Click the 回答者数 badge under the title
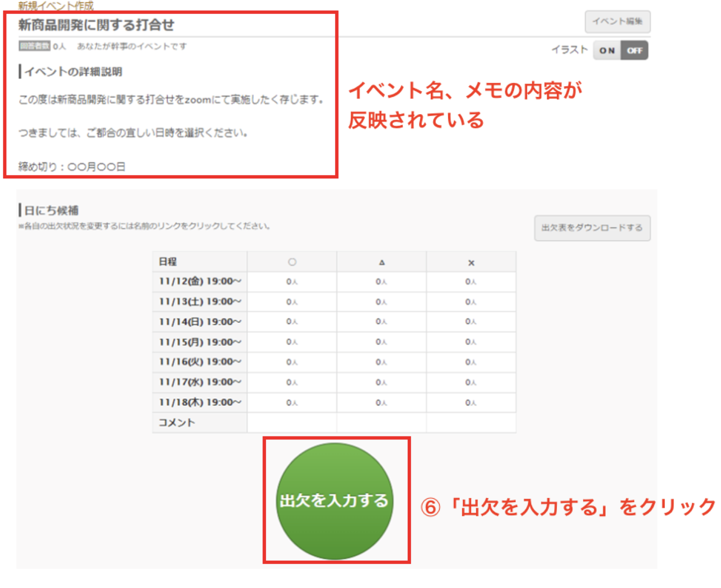The width and height of the screenshot is (721, 588). tap(34, 46)
